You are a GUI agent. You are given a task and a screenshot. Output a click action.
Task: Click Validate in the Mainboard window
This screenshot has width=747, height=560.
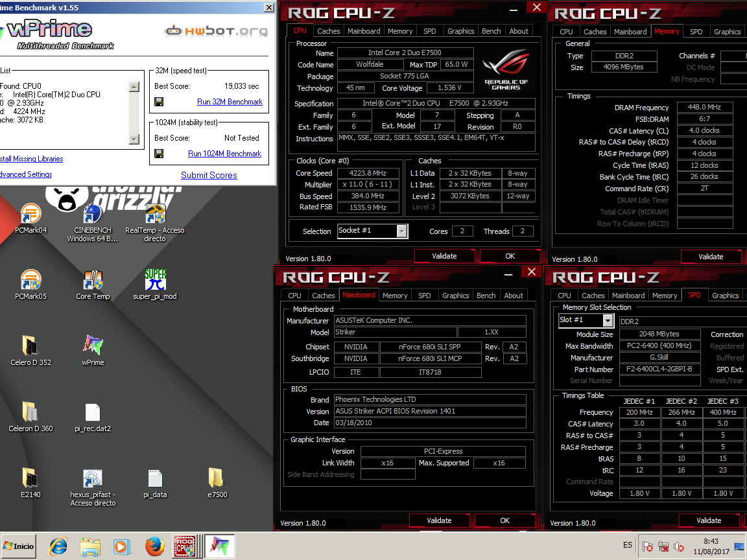coord(439,520)
